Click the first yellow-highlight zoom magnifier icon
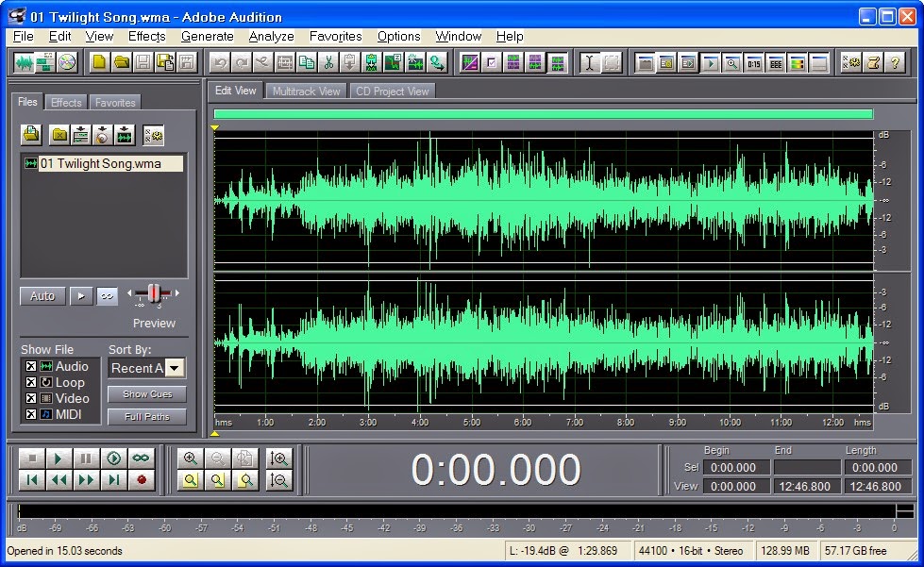The width and height of the screenshot is (924, 567). (x=191, y=480)
